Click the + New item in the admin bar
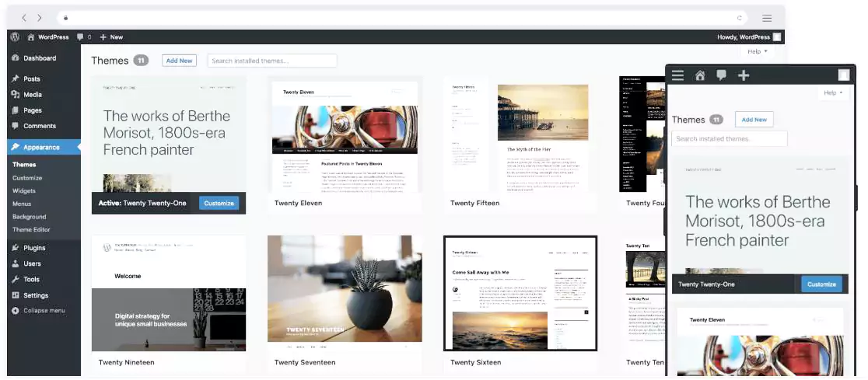Image resolution: width=868 pixels, height=380 pixels. click(111, 37)
